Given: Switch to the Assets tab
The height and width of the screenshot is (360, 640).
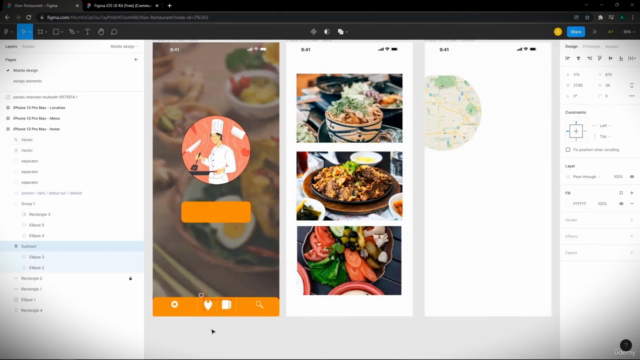Looking at the screenshot, I should [x=28, y=47].
